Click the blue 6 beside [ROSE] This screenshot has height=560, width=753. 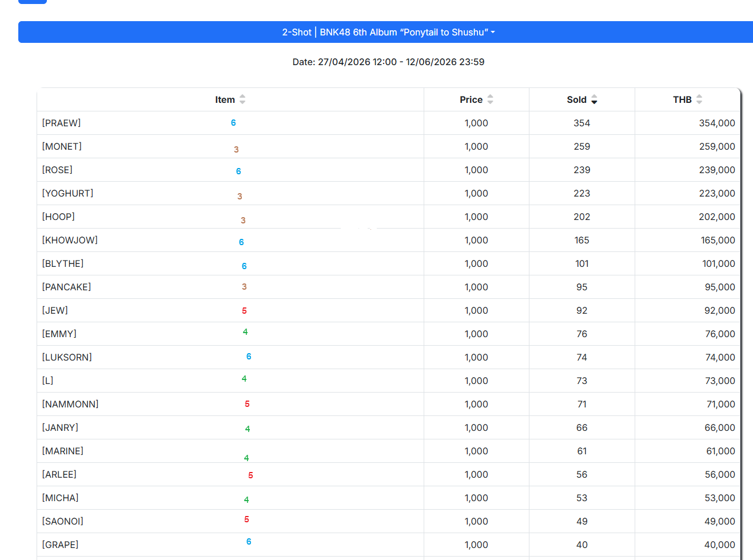pos(238,171)
